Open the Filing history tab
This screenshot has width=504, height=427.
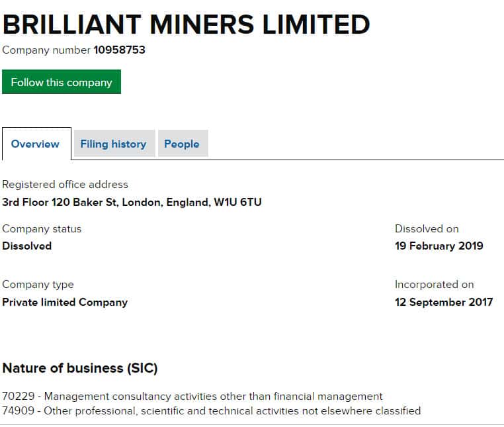coord(113,144)
